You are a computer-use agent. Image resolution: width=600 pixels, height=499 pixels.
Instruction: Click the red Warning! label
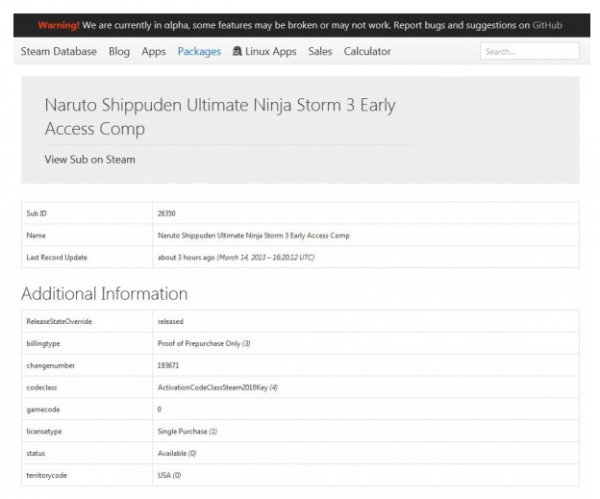[59, 25]
